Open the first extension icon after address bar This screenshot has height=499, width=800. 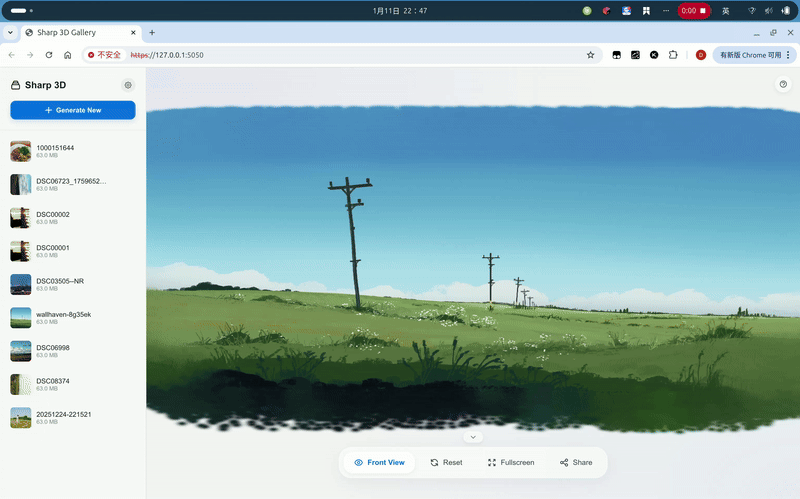[616, 55]
